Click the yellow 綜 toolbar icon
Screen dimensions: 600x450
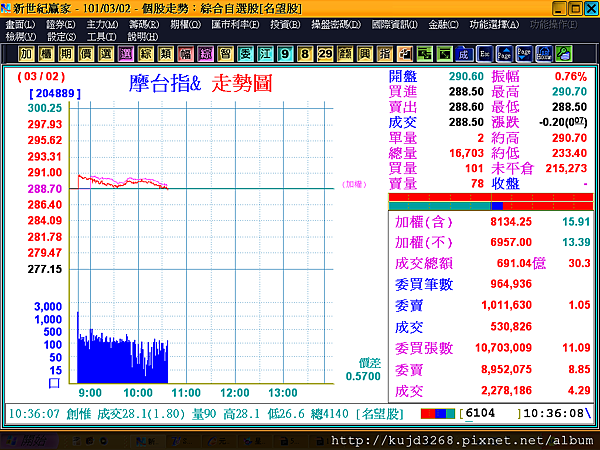[x=145, y=54]
